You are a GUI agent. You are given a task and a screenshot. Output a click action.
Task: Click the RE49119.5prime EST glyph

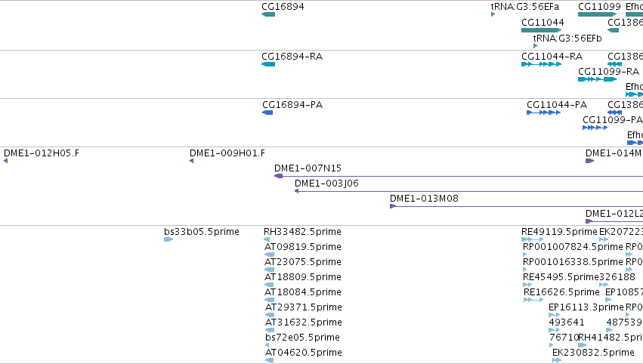pos(532,239)
